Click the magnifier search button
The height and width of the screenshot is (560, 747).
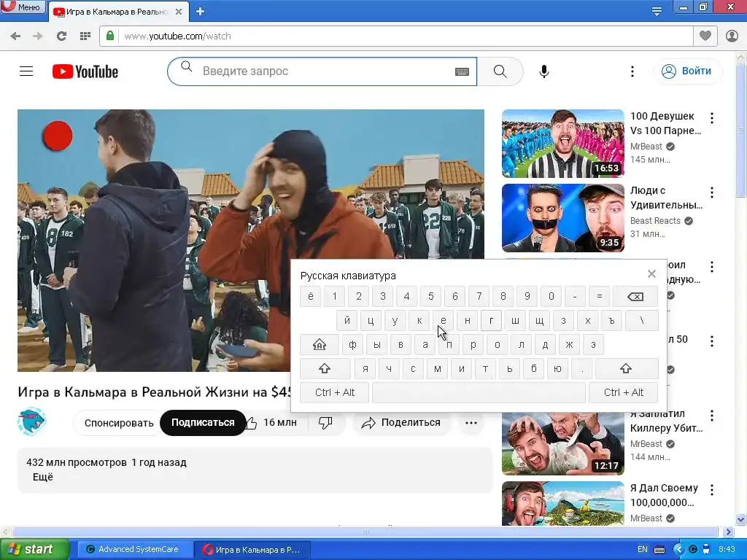(x=500, y=71)
